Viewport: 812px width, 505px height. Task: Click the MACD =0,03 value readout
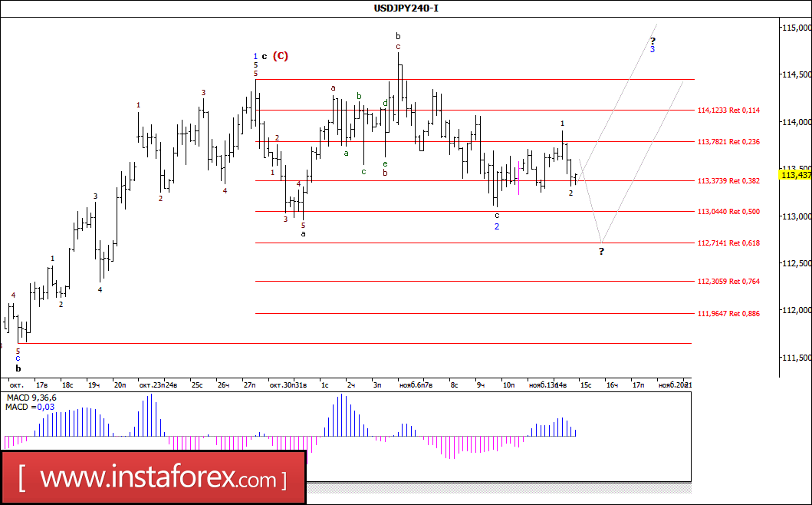(x=29, y=407)
